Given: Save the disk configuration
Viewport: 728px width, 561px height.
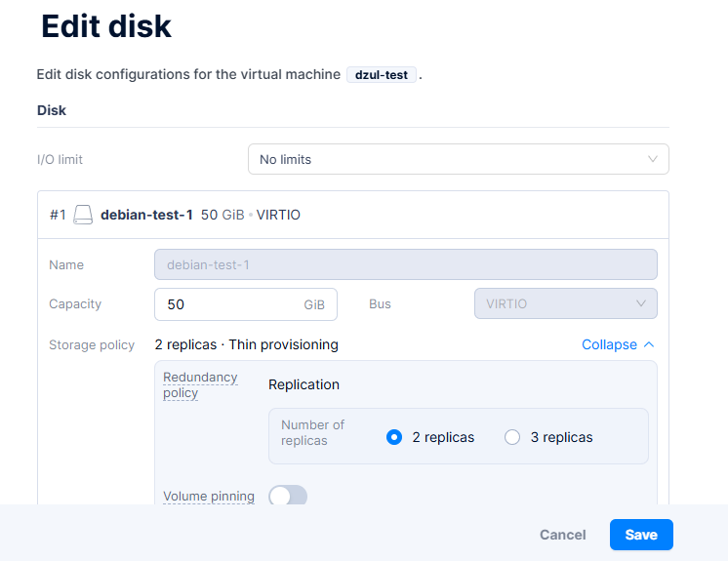Looking at the screenshot, I should [641, 535].
